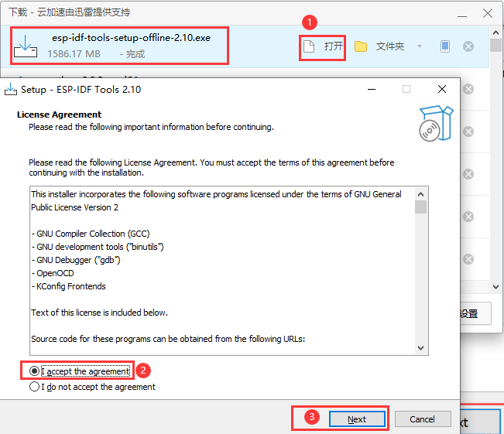Click the Setup window title bar installer icon

(11, 89)
